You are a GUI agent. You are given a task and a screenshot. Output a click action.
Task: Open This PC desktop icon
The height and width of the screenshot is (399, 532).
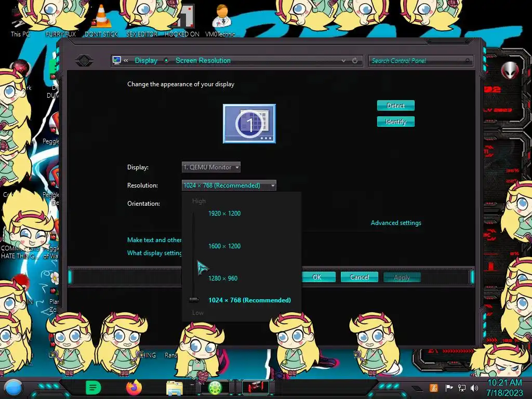(x=20, y=21)
